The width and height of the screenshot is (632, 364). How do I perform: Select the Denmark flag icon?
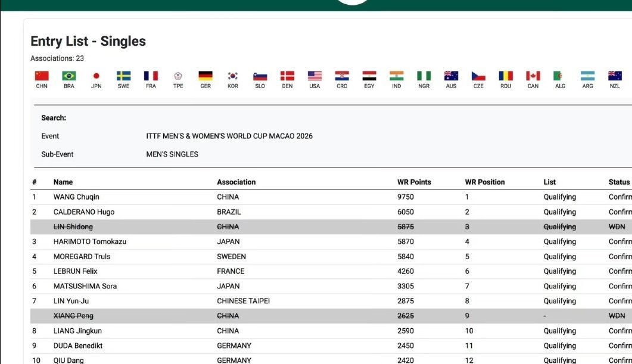pyautogui.click(x=287, y=76)
